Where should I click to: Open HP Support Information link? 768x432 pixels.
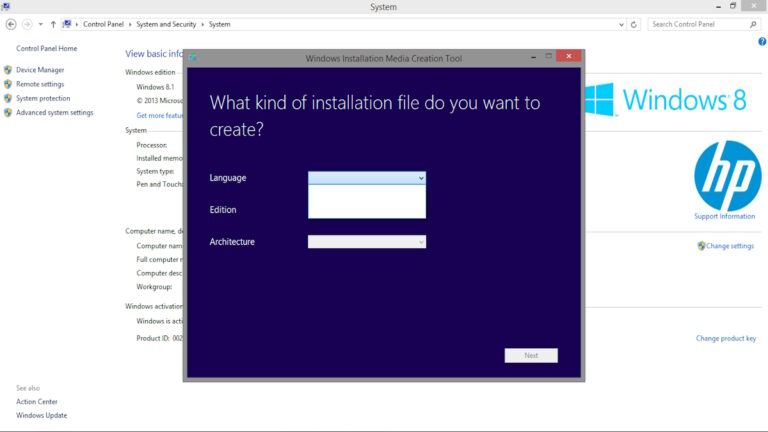pyautogui.click(x=724, y=216)
